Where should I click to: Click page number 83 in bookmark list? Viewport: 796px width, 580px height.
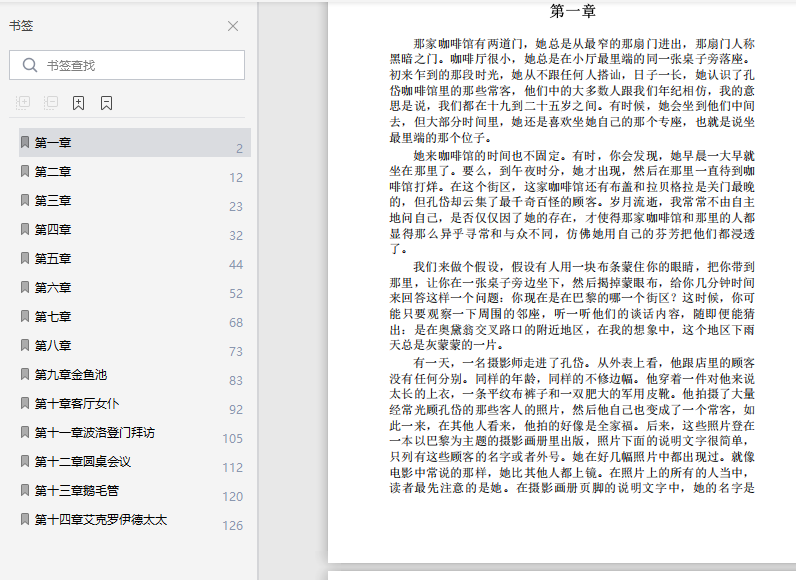point(236,381)
